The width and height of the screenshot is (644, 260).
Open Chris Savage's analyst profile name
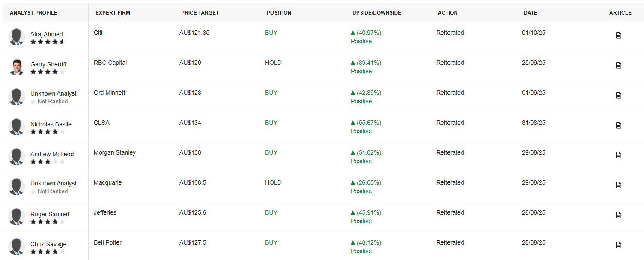[48, 244]
